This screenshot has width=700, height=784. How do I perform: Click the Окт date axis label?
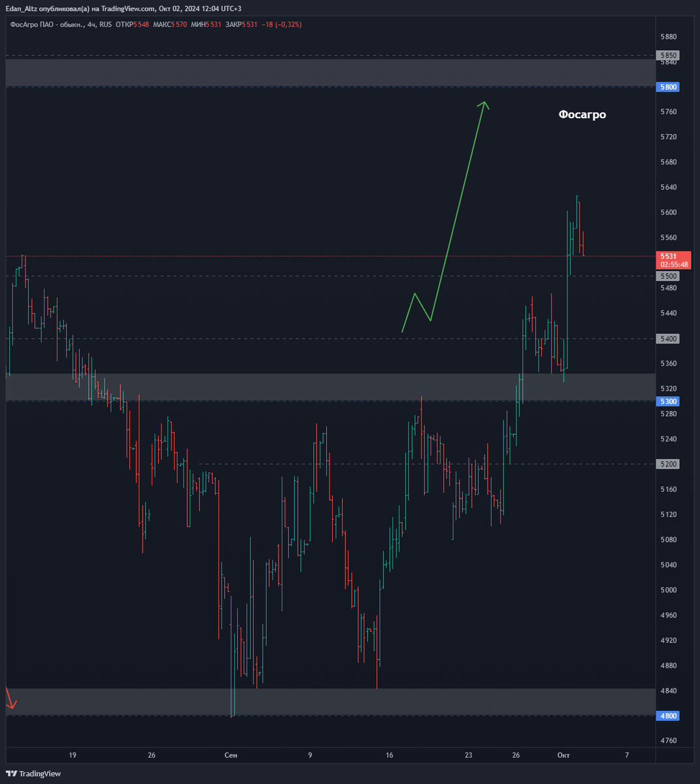pos(563,755)
